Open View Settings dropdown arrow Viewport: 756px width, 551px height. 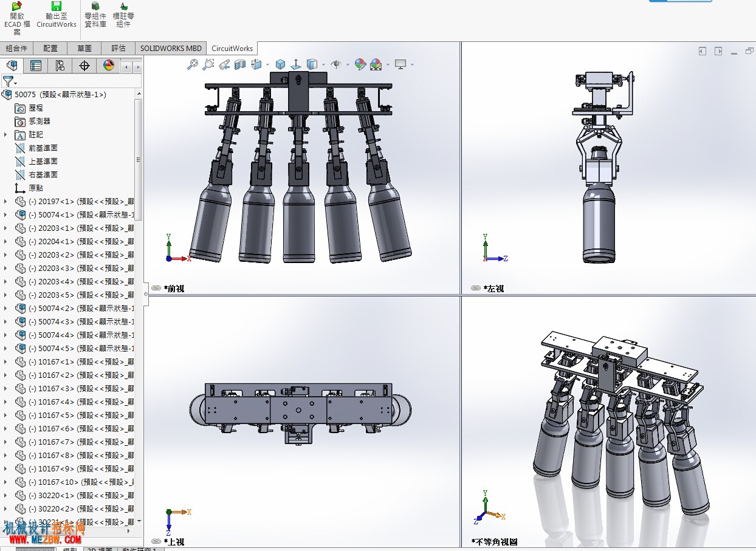(413, 64)
